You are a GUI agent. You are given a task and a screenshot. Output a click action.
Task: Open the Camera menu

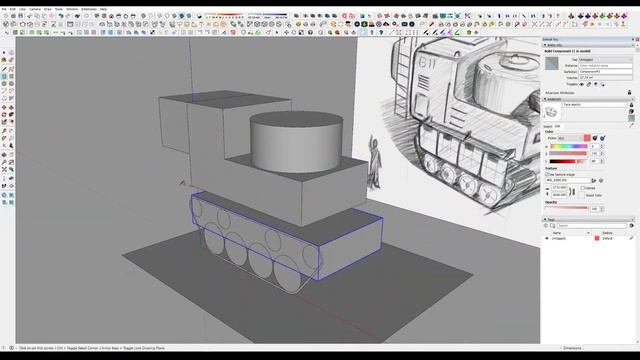pos(35,9)
